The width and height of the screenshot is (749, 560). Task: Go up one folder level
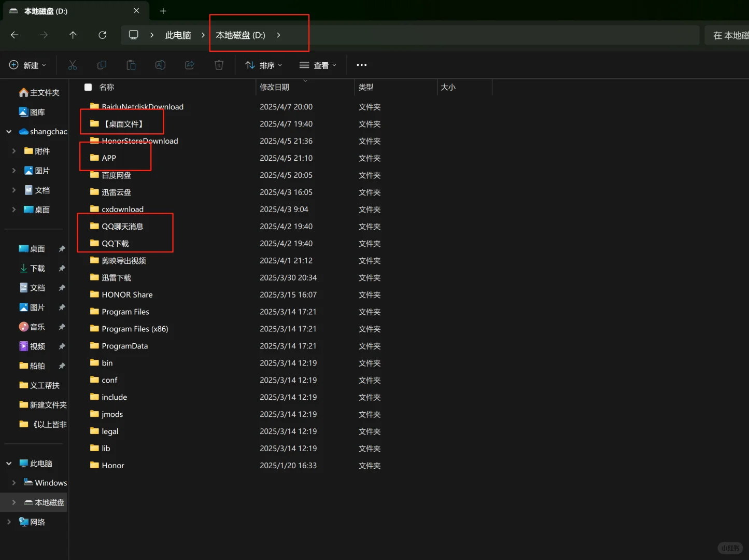[73, 35]
